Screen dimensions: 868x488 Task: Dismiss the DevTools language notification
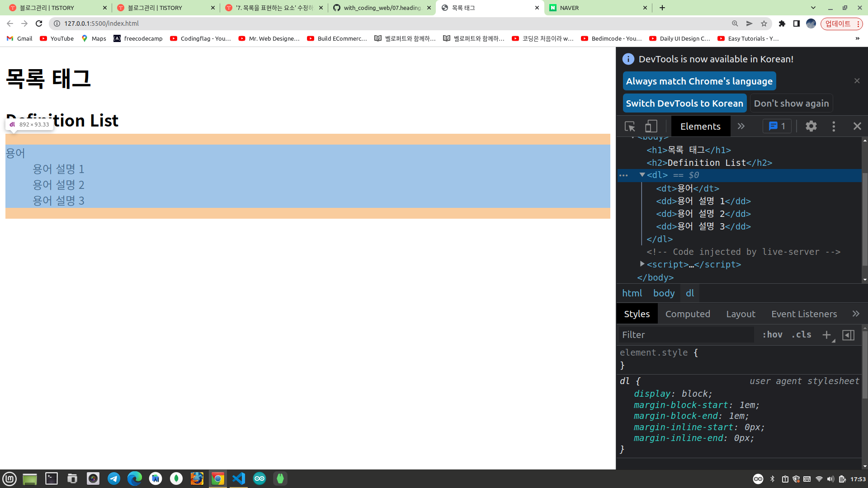[857, 80]
